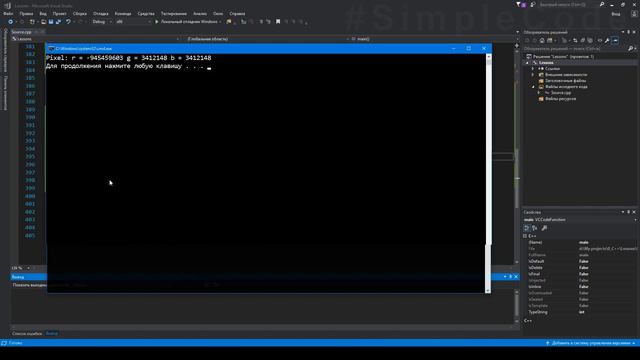Start the Local Windows Debugger

187,22
